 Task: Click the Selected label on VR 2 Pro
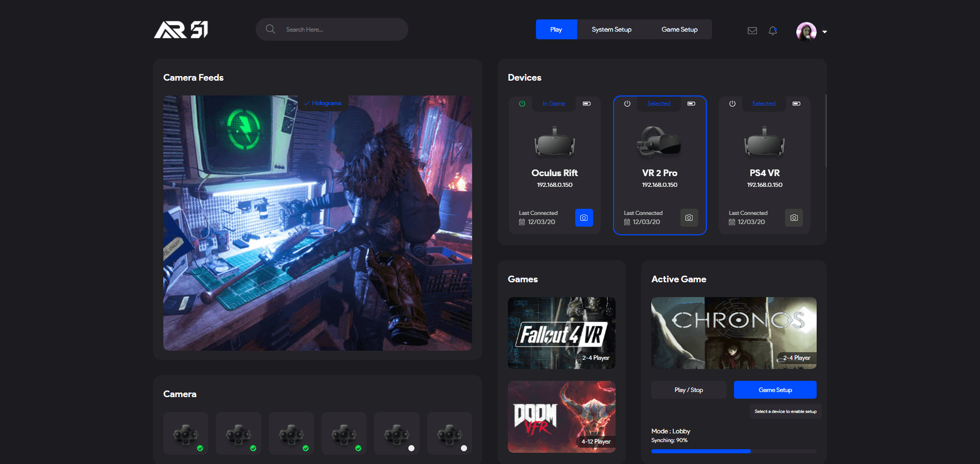pyautogui.click(x=659, y=104)
